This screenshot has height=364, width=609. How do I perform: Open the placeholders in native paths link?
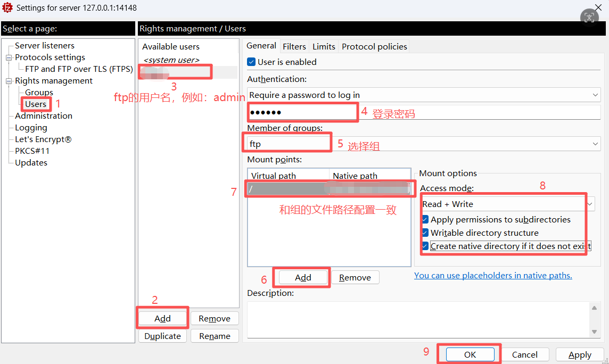coord(493,276)
